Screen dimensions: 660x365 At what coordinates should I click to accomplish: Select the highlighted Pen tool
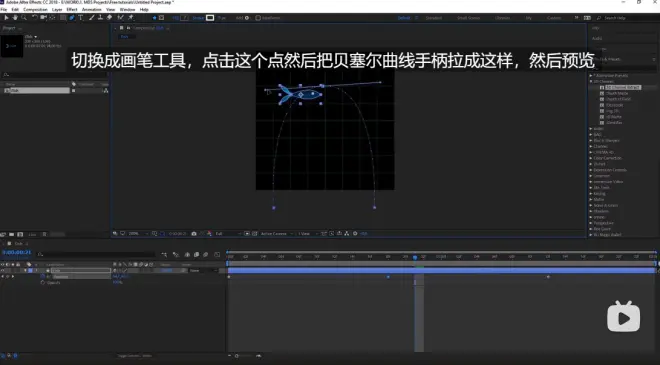72,18
